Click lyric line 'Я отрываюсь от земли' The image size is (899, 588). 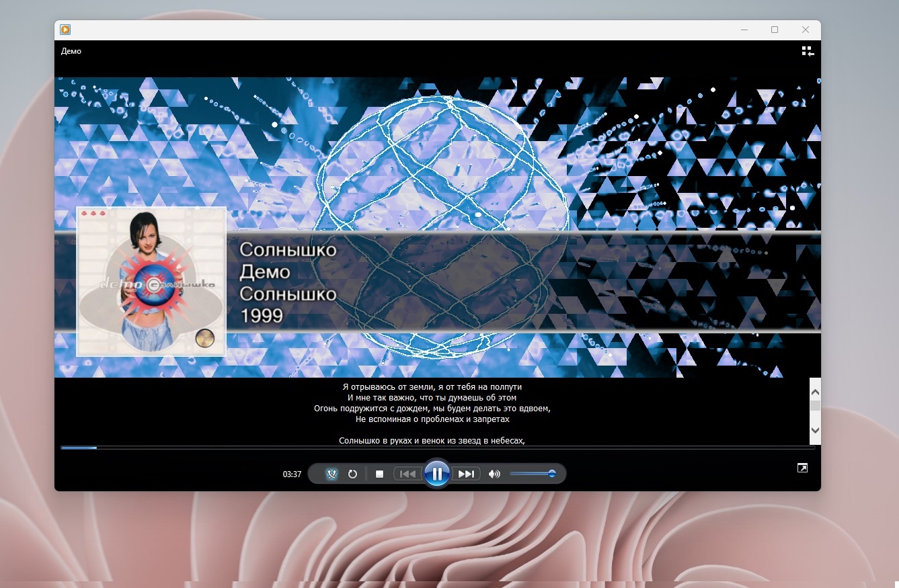pyautogui.click(x=432, y=387)
